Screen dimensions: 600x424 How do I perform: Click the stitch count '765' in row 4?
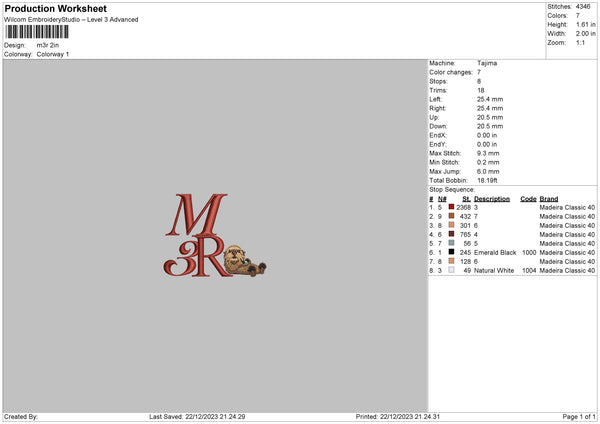(x=465, y=235)
